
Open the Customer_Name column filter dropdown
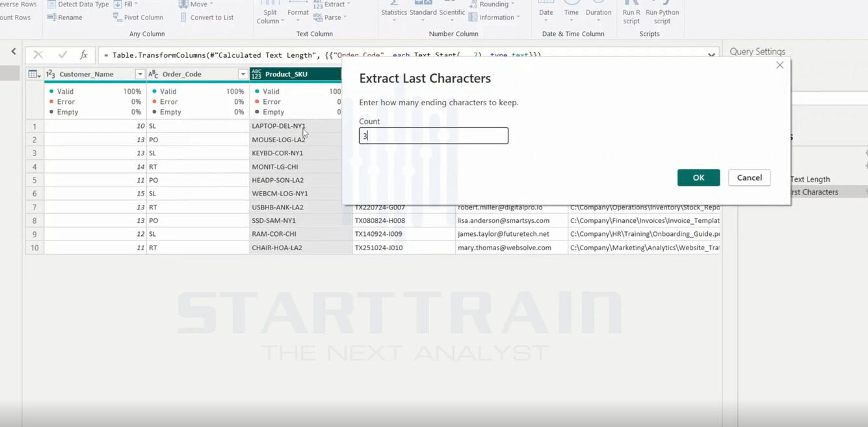(140, 74)
